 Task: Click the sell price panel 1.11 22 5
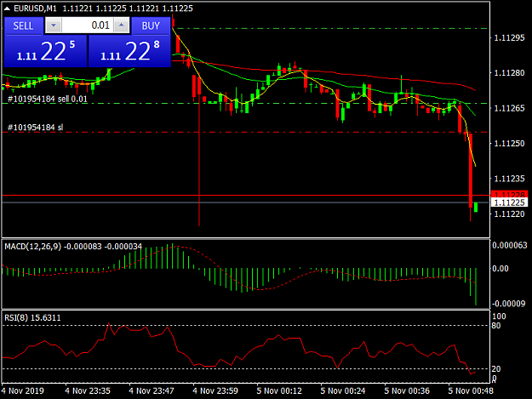(45, 51)
